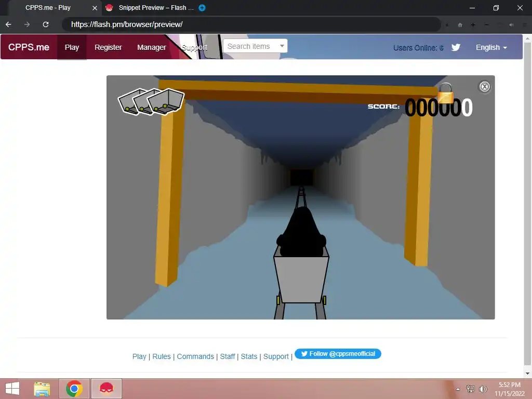This screenshot has height=399, width=532.
Task: Click the zoom out minus icon
Action: 486,25
